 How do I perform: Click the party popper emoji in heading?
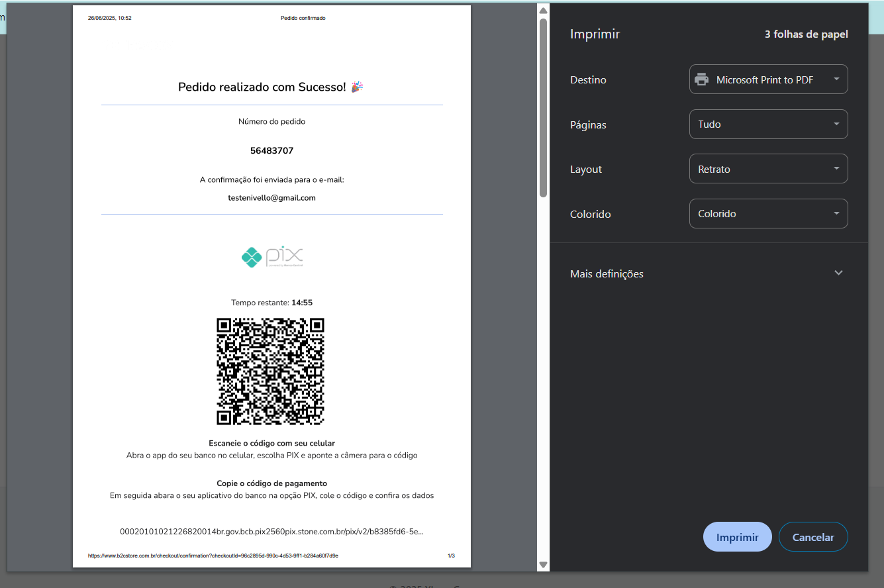tap(357, 87)
